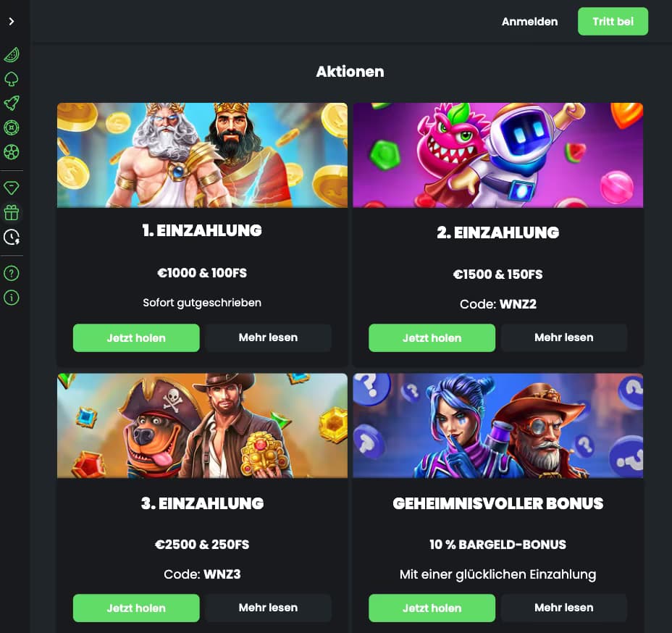Select the roulette chip sidebar icon
The image size is (672, 633).
[12, 127]
